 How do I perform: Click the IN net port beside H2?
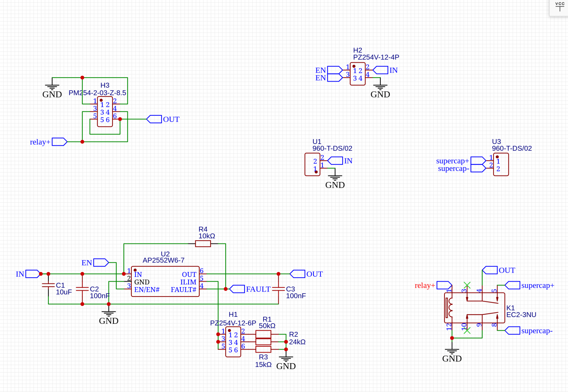pos(380,70)
